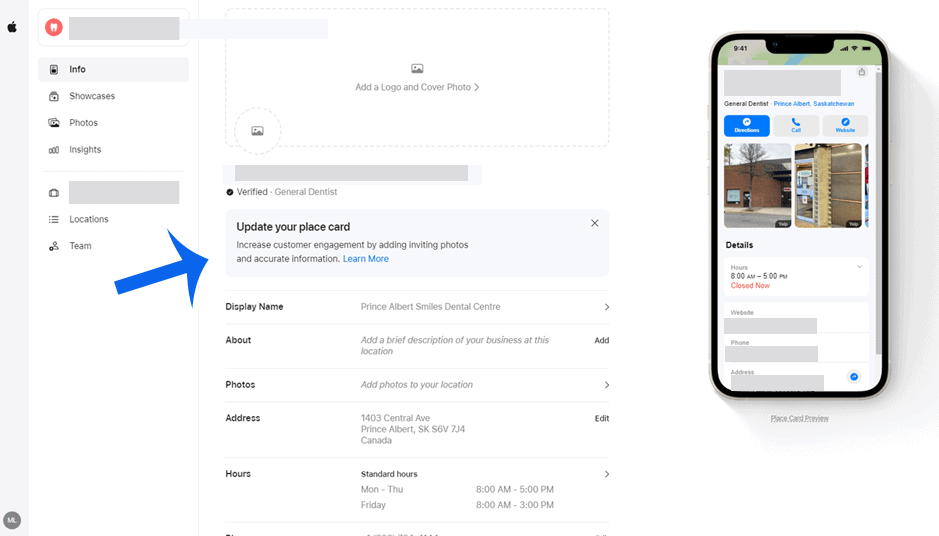
Task: Click Add a Logo and Cover Photo
Action: 417,87
